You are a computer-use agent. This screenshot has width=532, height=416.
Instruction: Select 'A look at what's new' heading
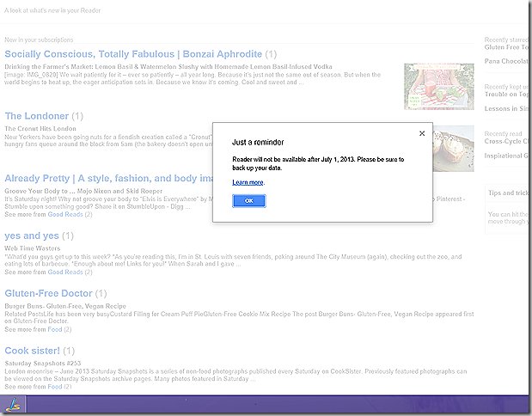[x=52, y=10]
